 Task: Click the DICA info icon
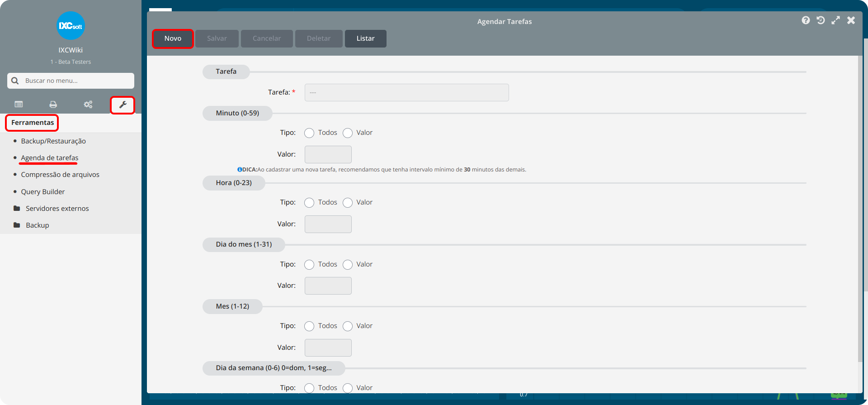pyautogui.click(x=240, y=170)
